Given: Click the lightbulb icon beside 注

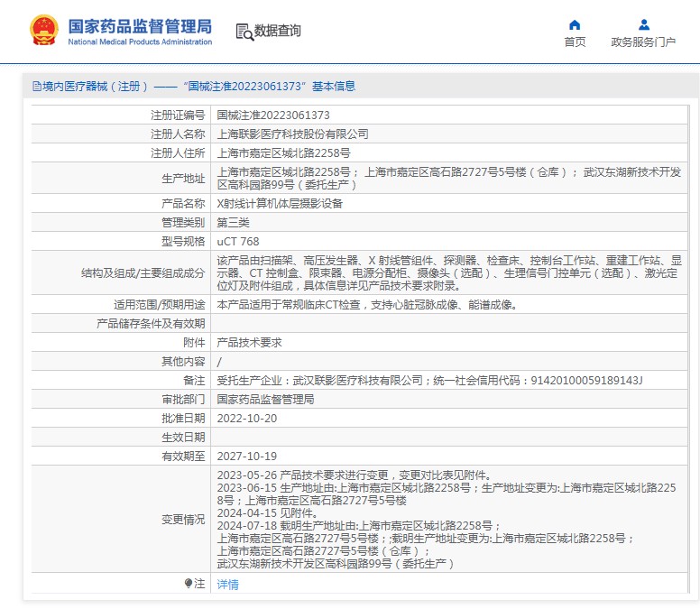Looking at the screenshot, I should point(188,584).
